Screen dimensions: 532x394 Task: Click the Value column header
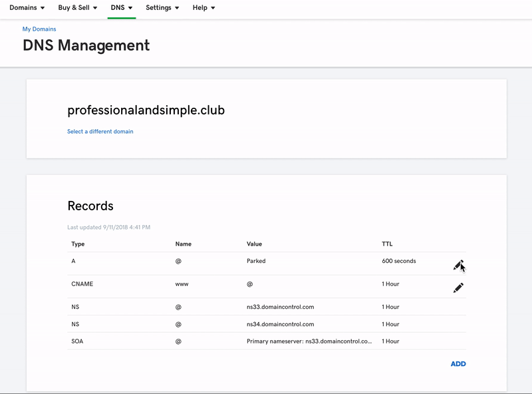(x=254, y=244)
